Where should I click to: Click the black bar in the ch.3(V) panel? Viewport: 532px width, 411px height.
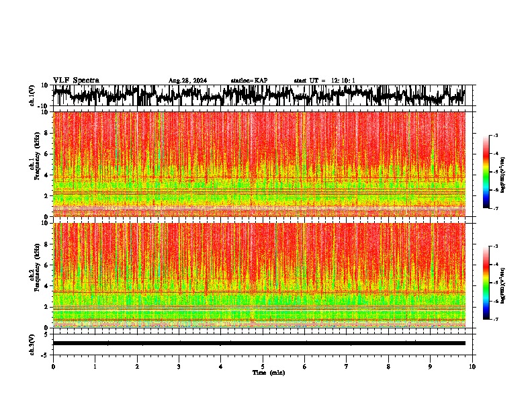click(x=259, y=343)
